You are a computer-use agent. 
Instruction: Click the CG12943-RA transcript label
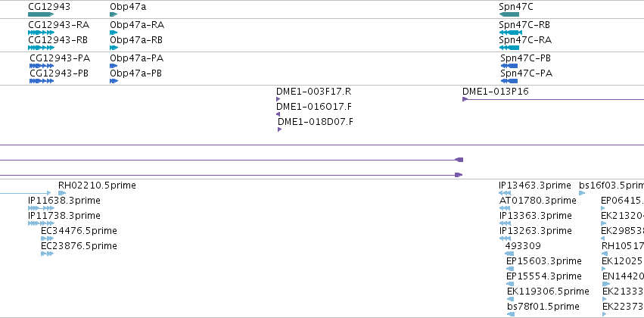pyautogui.click(x=59, y=25)
